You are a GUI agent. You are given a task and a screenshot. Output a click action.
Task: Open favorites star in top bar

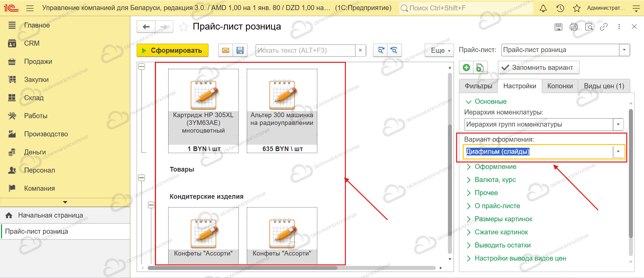577,8
